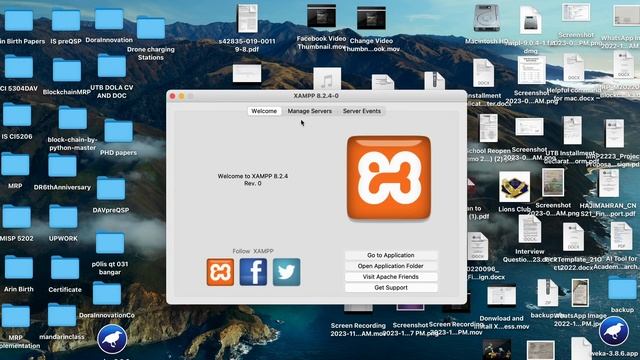The width and height of the screenshot is (640, 360).
Task: Select Helpful commands for mac.docx file
Action: (x=574, y=68)
